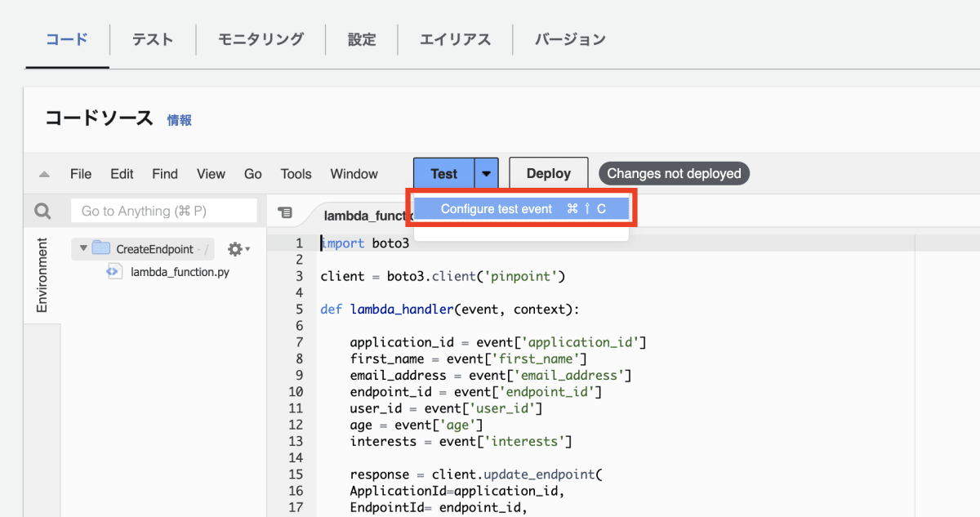Select the CreateEndpoint folder
Screen dimensions: 980x517
pyautogui.click(x=143, y=249)
